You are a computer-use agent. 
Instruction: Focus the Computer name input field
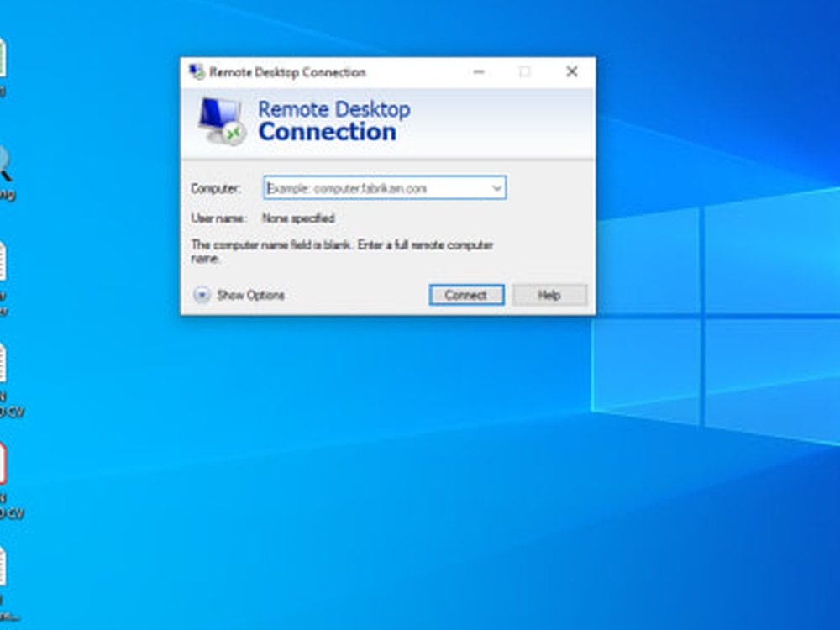click(x=385, y=188)
